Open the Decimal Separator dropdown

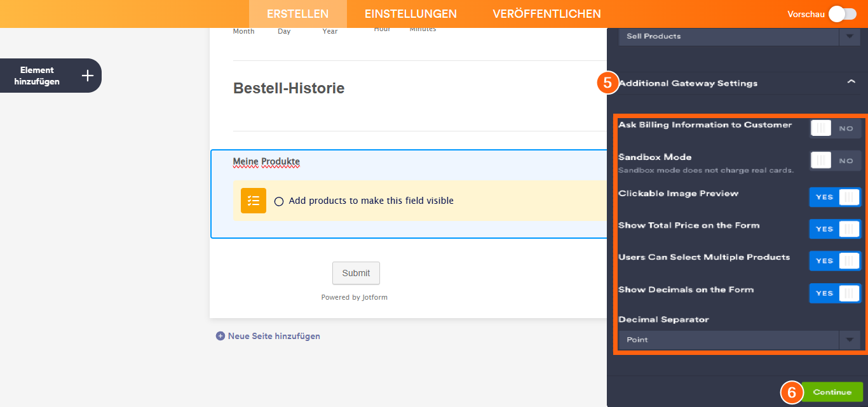(850, 339)
